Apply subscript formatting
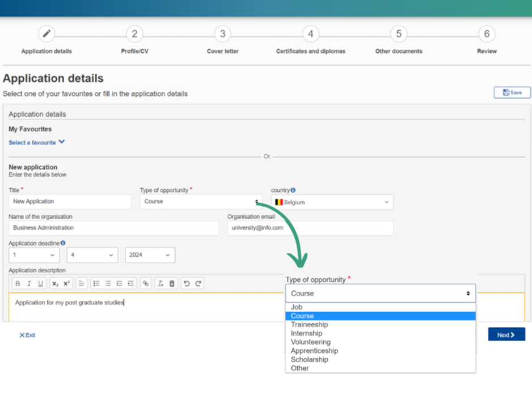The width and height of the screenshot is (532, 399). click(56, 283)
